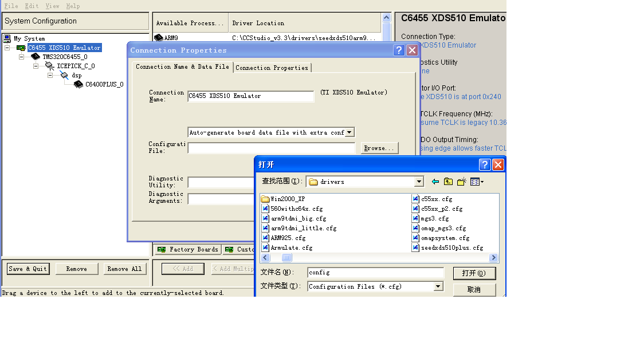Click the Remove All button
Image resolution: width=644 pixels, height=362 pixels.
coord(124,269)
